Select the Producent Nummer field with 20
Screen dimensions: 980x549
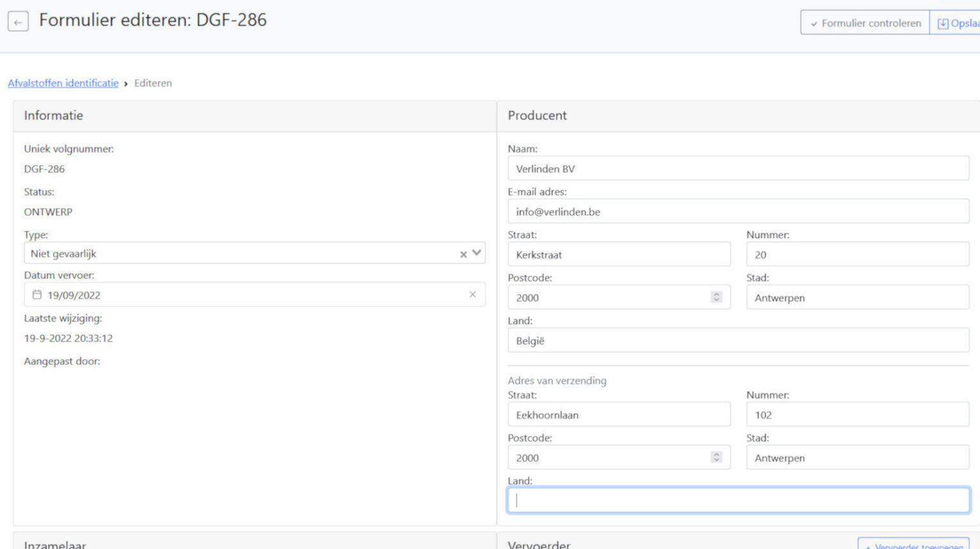pyautogui.click(x=857, y=255)
